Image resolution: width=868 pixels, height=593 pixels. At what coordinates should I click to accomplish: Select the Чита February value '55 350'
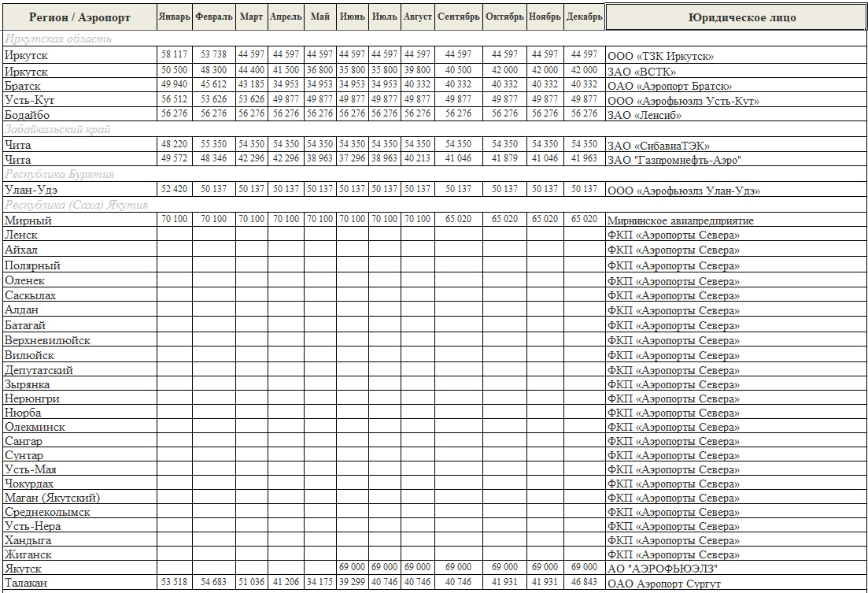(214, 144)
